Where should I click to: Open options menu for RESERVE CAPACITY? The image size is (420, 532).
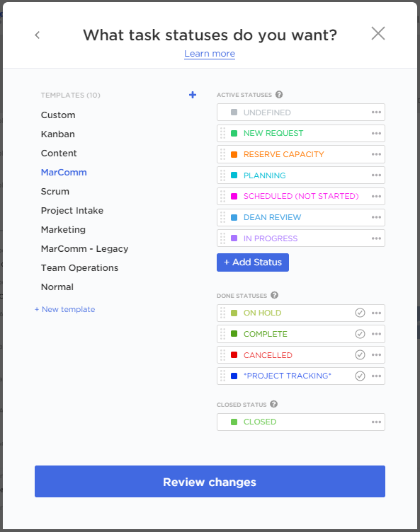click(x=376, y=154)
